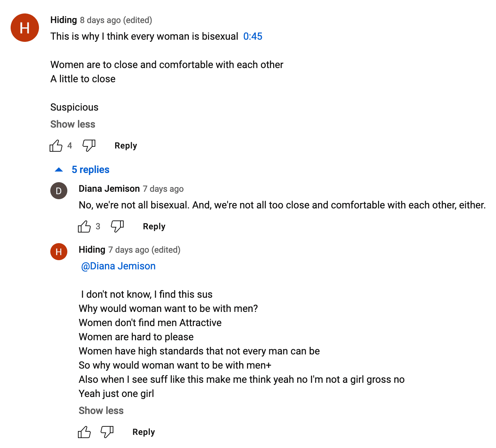496x448 pixels.
Task: Open Hiding's large orange profile avatar
Action: [25, 28]
